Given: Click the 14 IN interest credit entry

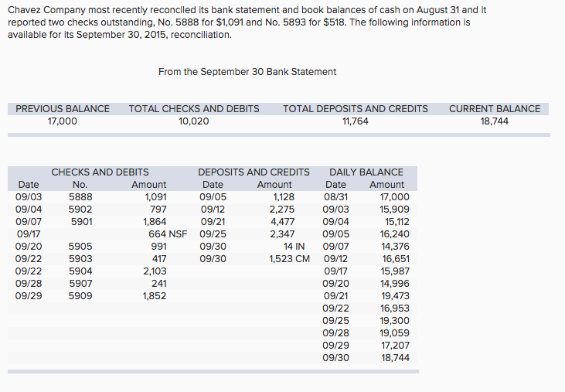Looking at the screenshot, I should pyautogui.click(x=294, y=247).
